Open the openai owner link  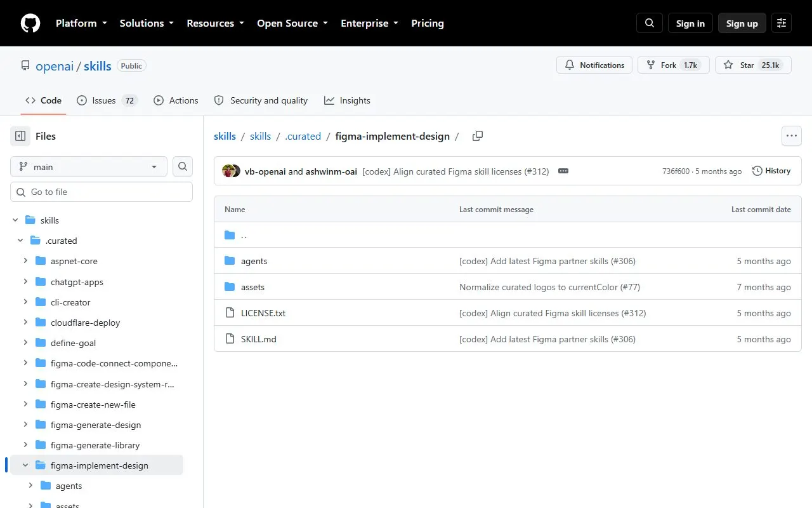click(55, 66)
